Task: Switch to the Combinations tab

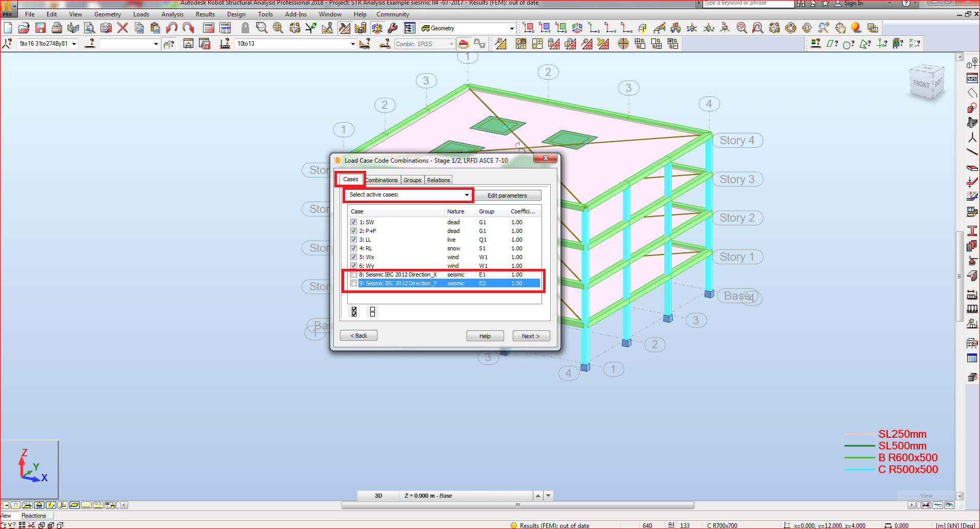Action: (382, 180)
